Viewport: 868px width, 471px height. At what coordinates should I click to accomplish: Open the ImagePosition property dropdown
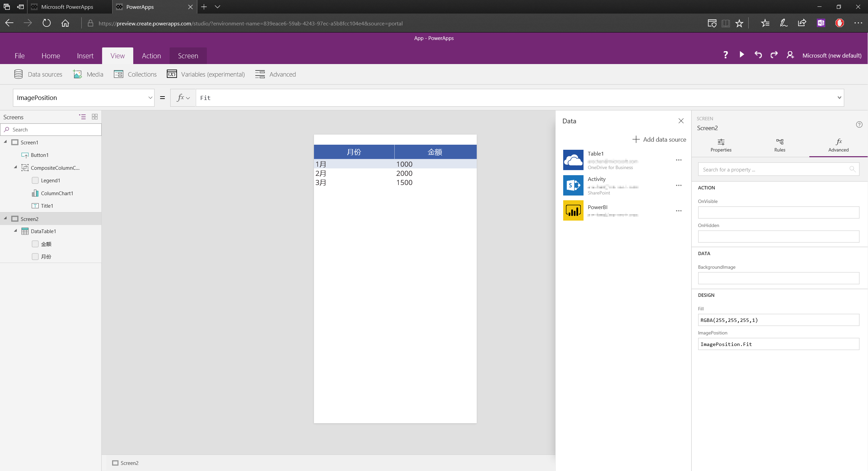pos(150,98)
